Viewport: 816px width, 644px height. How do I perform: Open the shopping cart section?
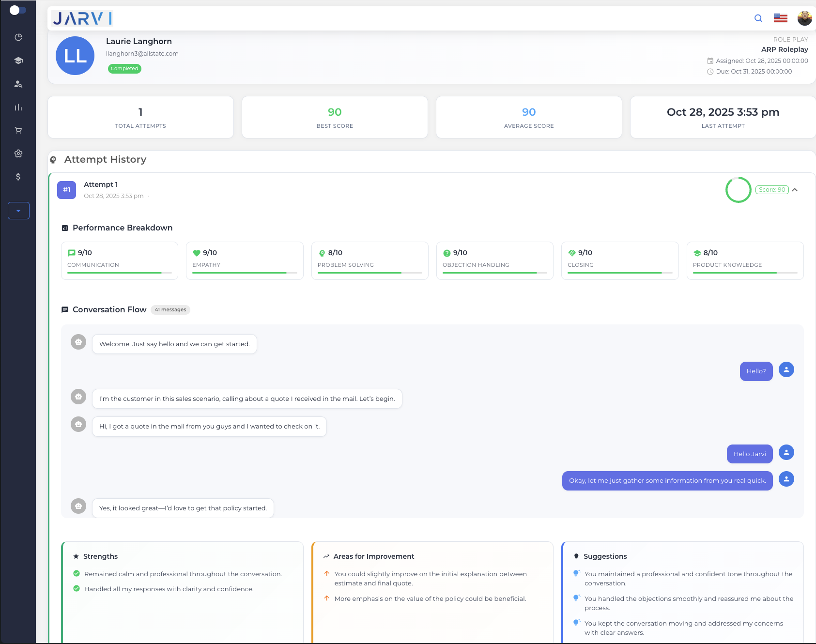pyautogui.click(x=18, y=130)
